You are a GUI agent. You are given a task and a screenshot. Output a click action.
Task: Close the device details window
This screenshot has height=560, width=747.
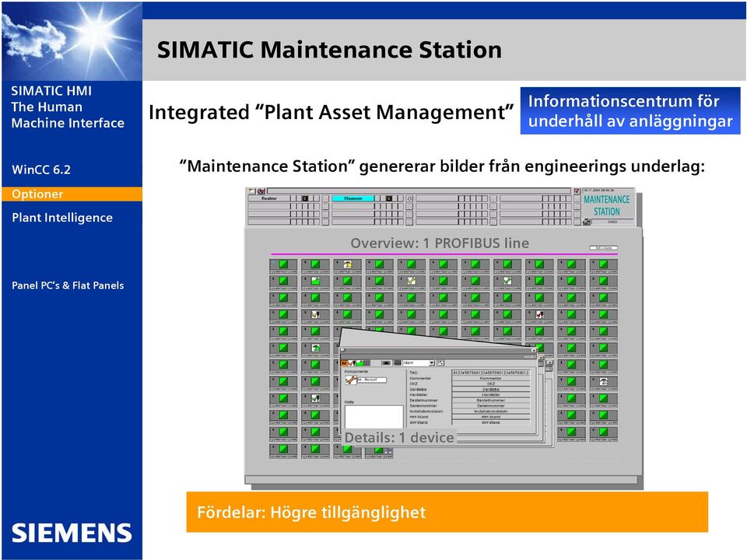coord(534,351)
